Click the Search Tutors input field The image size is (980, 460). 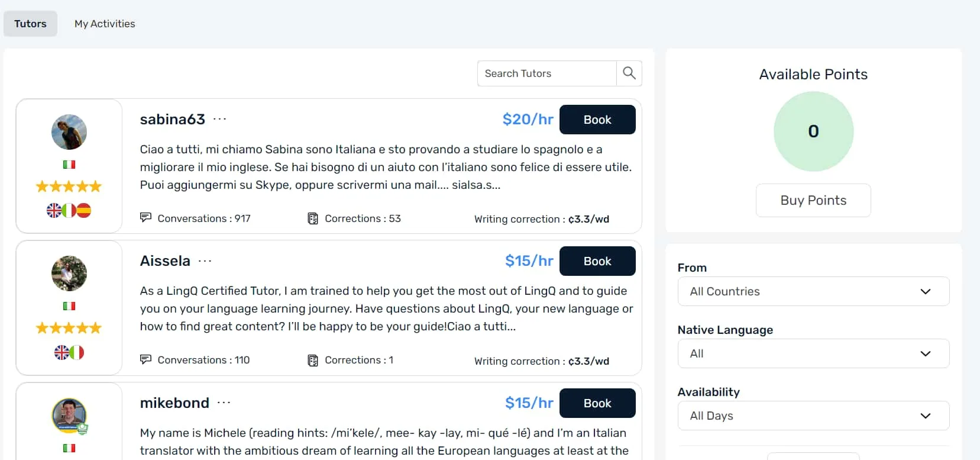[547, 73]
